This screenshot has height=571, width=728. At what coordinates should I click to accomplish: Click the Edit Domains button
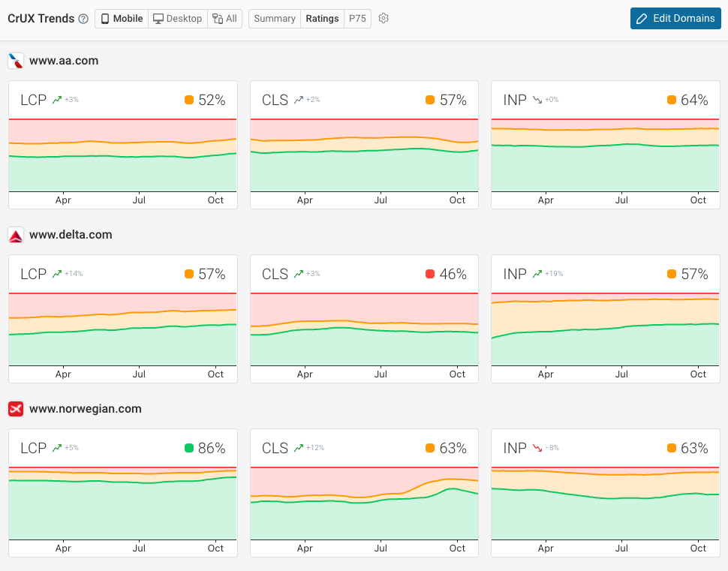click(x=675, y=18)
